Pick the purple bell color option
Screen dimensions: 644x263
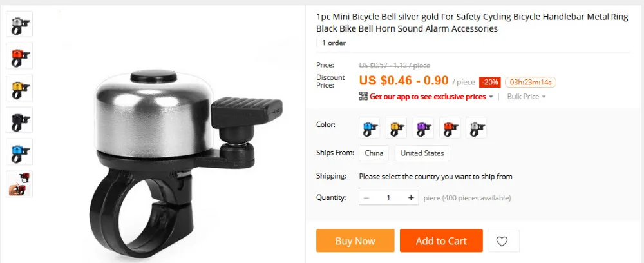click(x=423, y=128)
